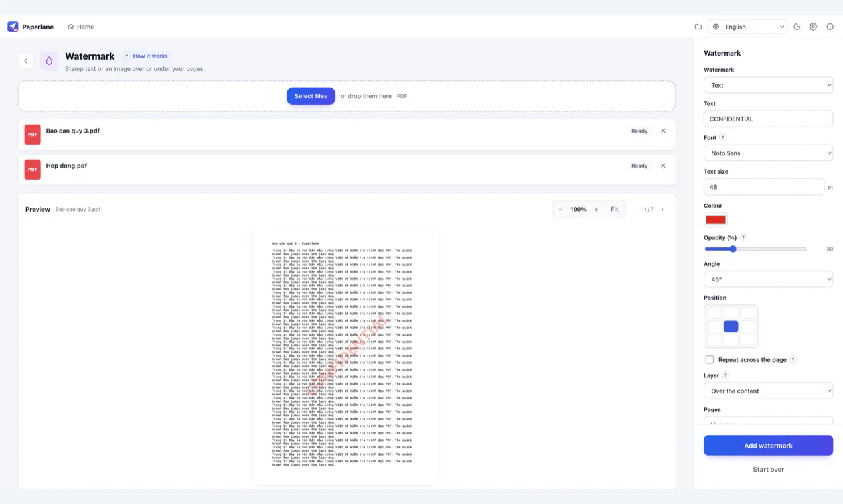Click the Select files button
This screenshot has width=843, height=504.
point(311,96)
